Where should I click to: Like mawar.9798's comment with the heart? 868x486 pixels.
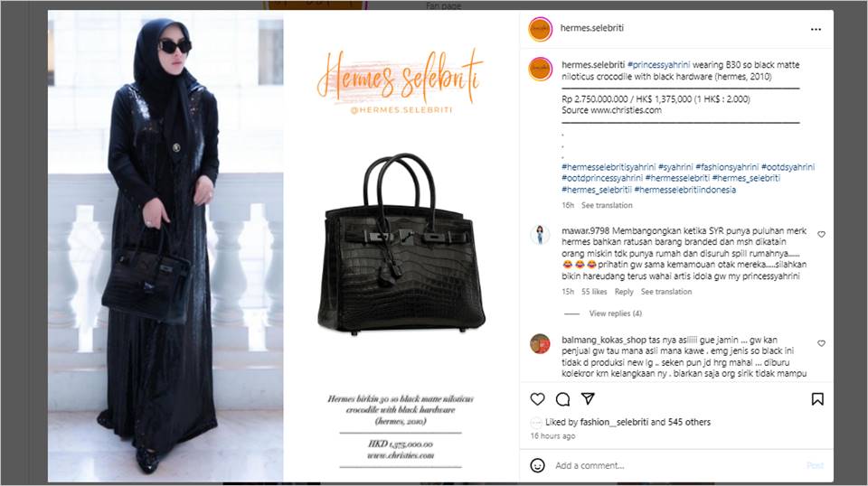coord(821,235)
